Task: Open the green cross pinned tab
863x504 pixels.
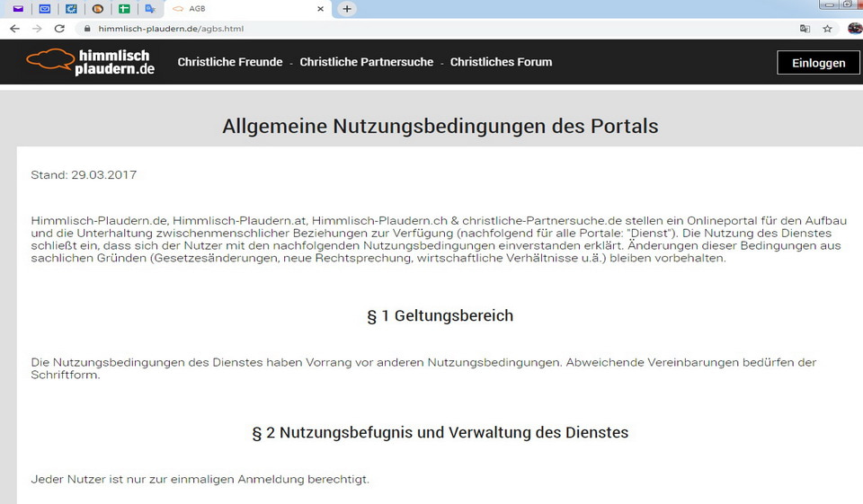Action: (124, 9)
